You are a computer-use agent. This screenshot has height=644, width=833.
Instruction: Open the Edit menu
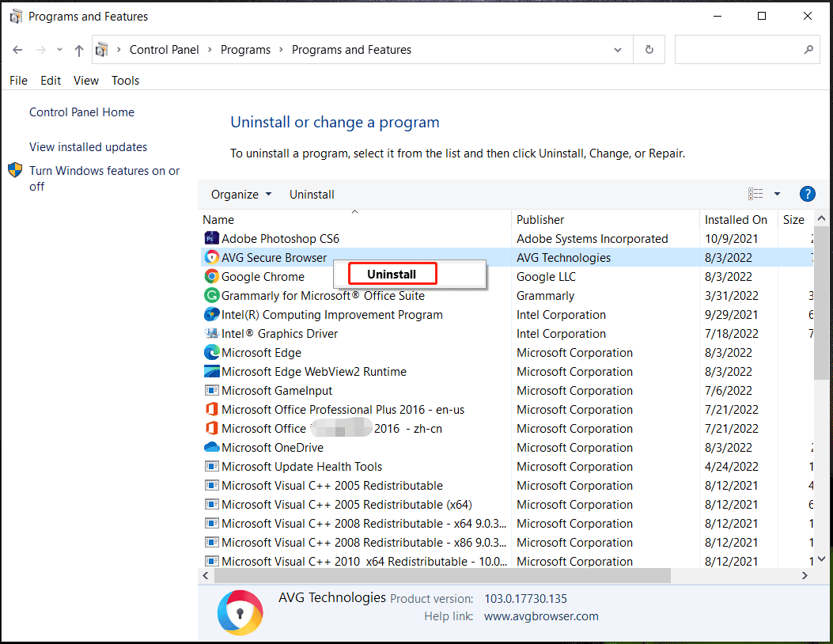(x=51, y=80)
